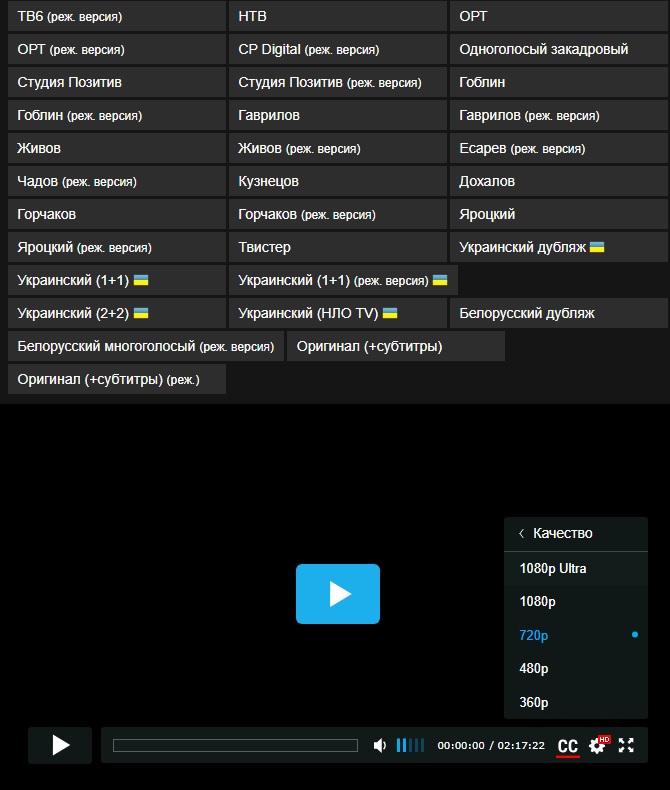Open the HD settings gear icon

point(598,745)
